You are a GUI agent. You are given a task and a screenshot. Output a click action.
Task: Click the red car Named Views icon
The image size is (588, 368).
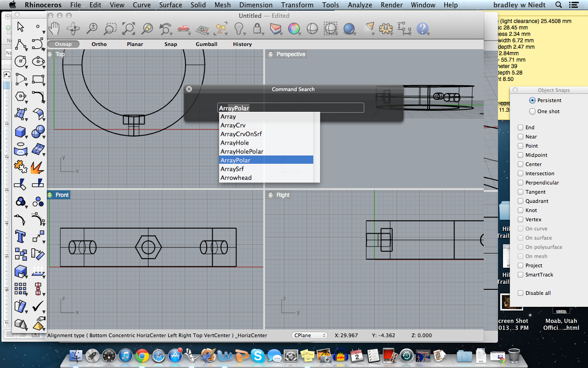(183, 29)
